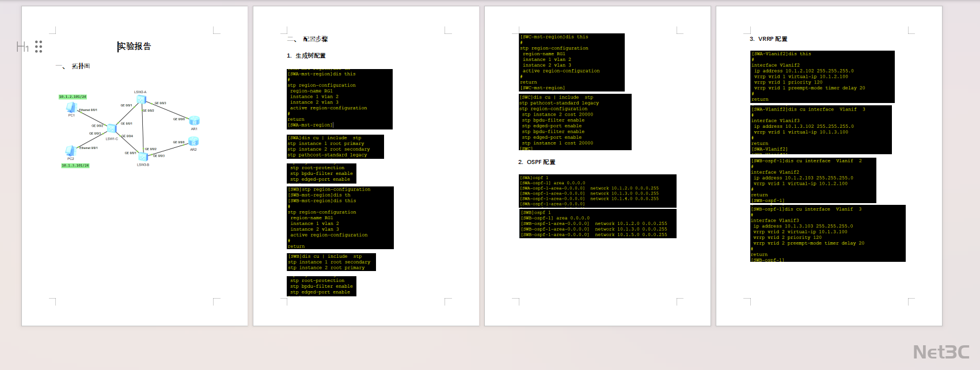980x370 pixels.
Task: Select the LSW2-A switch icon
Action: point(140,100)
